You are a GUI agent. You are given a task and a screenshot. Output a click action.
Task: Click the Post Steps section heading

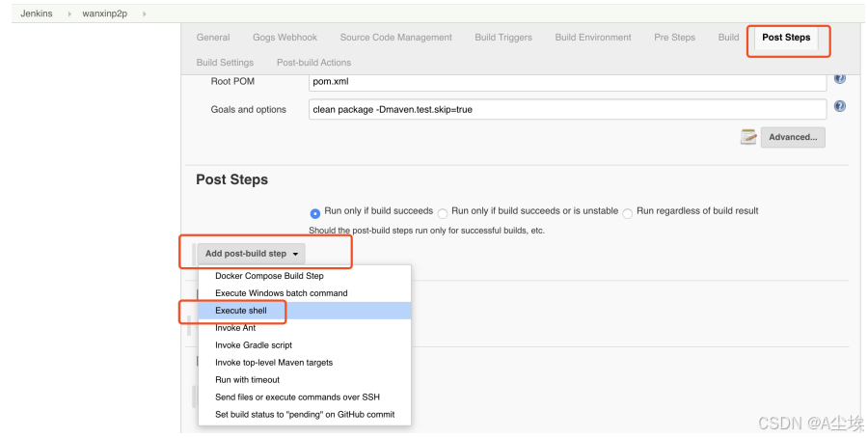pos(231,179)
